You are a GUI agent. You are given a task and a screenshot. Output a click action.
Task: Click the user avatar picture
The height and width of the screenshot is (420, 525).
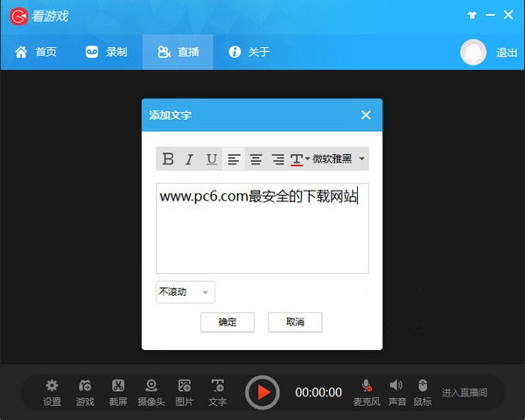tap(473, 52)
